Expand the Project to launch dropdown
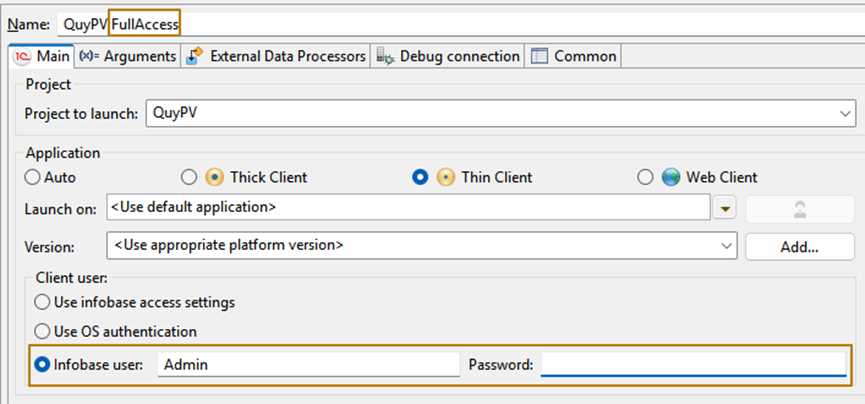 pyautogui.click(x=846, y=114)
